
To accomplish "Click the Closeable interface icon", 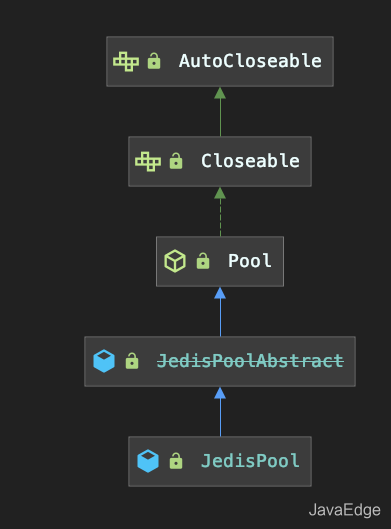I will point(148,161).
